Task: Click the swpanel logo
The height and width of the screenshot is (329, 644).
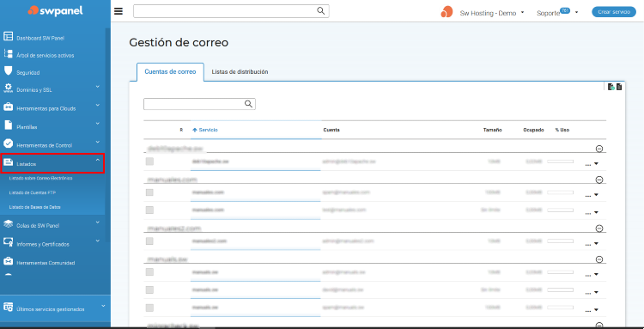Action: (x=56, y=11)
